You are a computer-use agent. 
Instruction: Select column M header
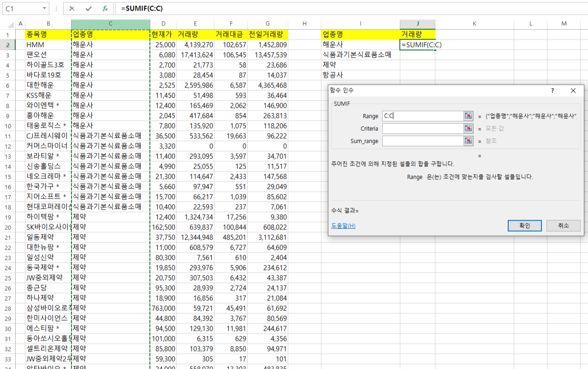[564, 24]
